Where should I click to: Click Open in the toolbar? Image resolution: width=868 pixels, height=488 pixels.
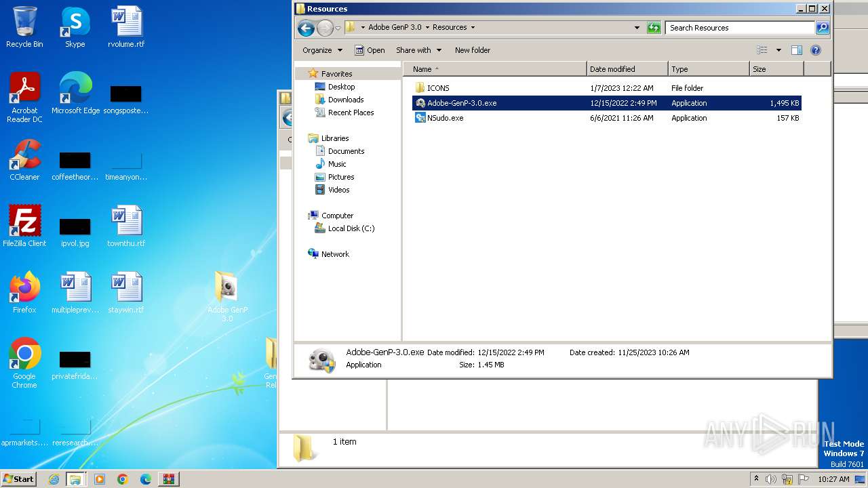[370, 50]
